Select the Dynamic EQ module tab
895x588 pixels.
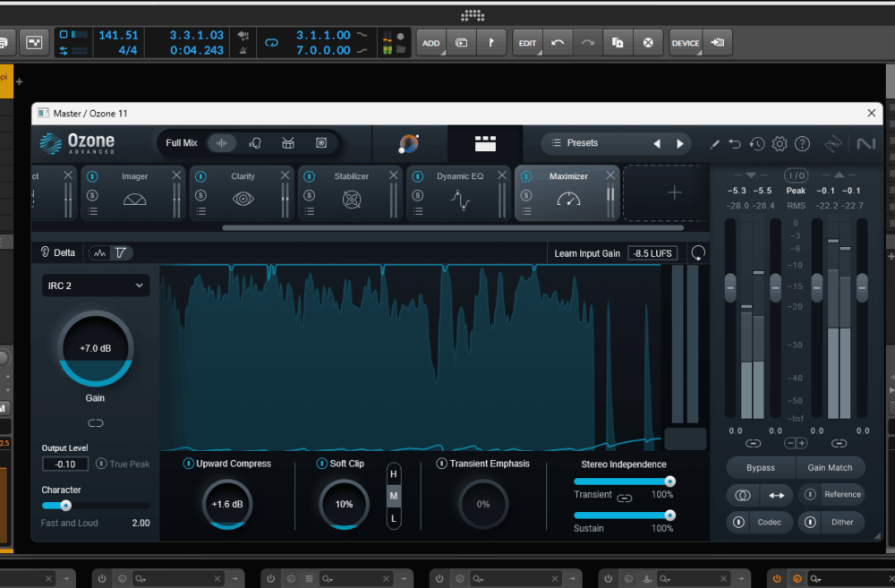point(459,193)
